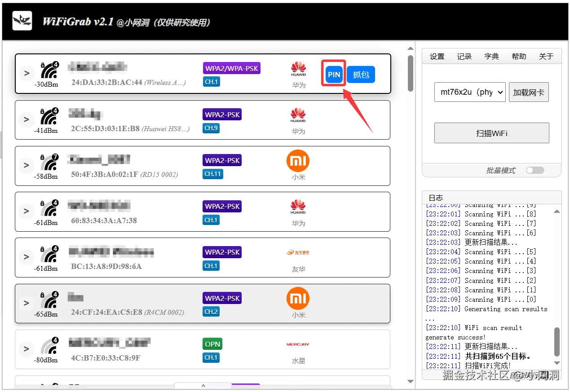Click the CH.11 channel badge
570x392 pixels.
point(213,174)
